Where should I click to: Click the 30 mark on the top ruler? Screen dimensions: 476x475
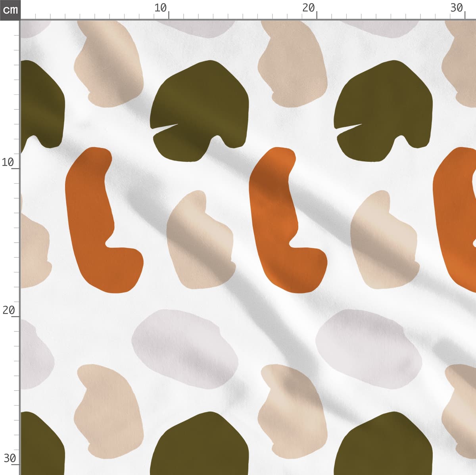tap(457, 8)
